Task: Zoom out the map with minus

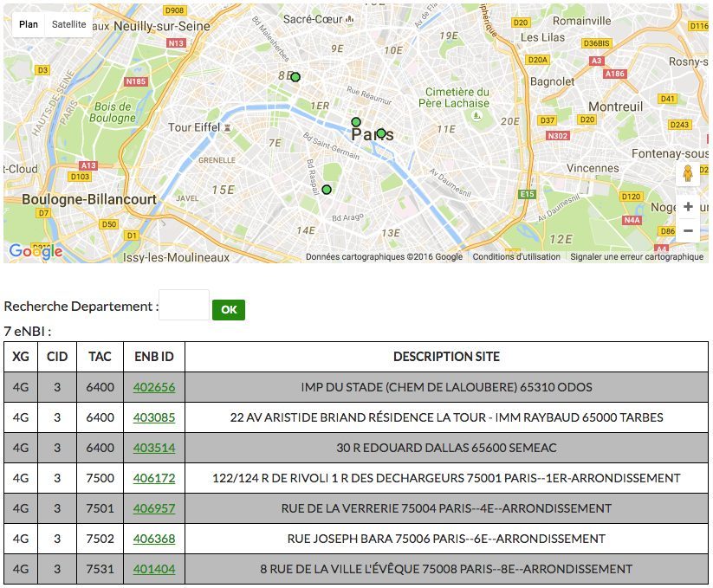Action: (x=688, y=231)
